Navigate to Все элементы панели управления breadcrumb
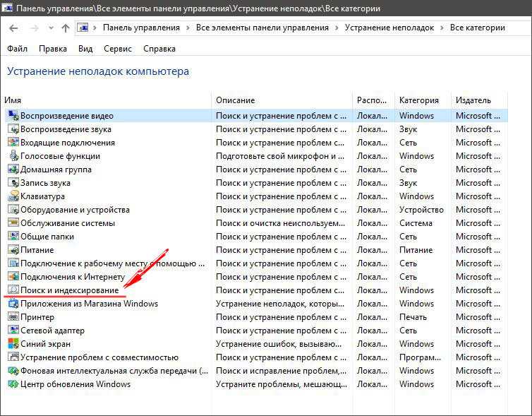Viewport: 532px width, 416px height. (x=262, y=28)
